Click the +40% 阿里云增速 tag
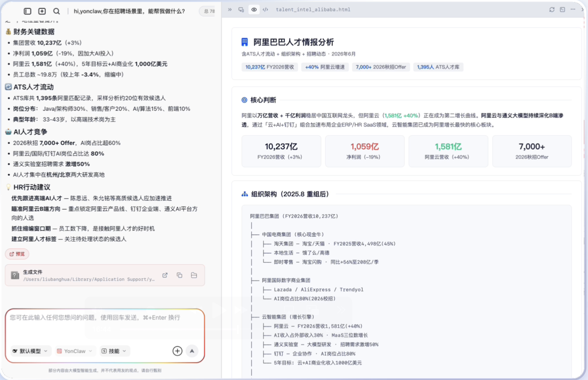The height and width of the screenshot is (380, 588). pyautogui.click(x=325, y=67)
